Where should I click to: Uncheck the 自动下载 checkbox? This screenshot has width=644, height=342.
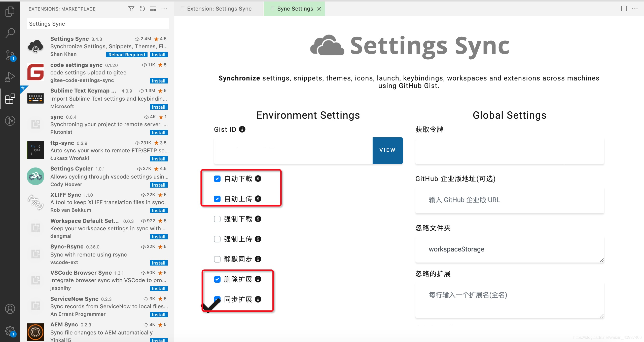click(217, 179)
